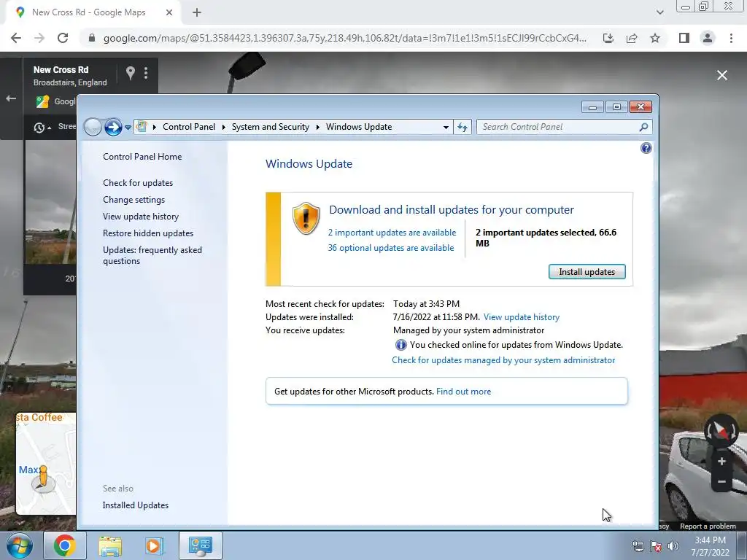Click Chrome forward navigation arrow
Viewport: 747px width, 560px height.
coord(39,38)
